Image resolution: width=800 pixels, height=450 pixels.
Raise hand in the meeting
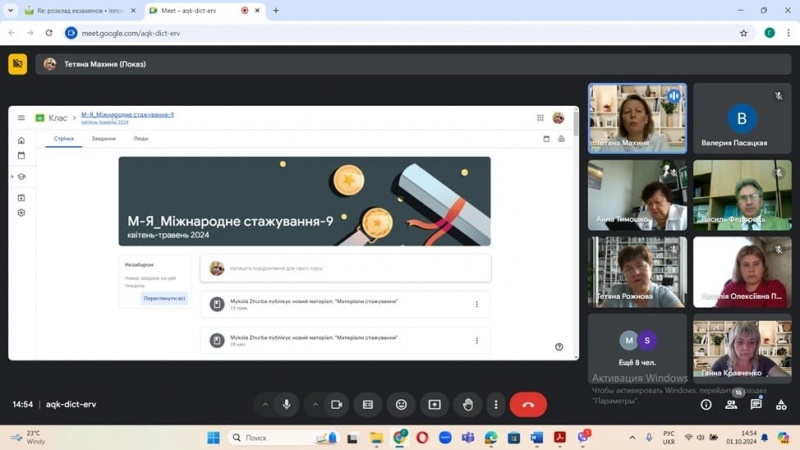pyautogui.click(x=467, y=404)
